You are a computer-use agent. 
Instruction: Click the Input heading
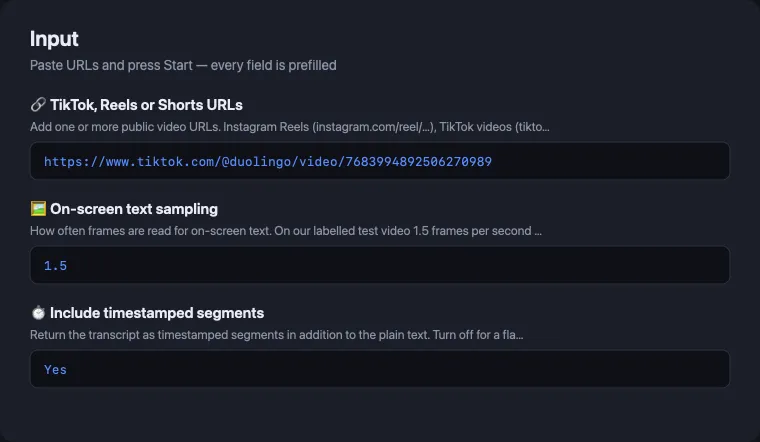click(x=54, y=39)
